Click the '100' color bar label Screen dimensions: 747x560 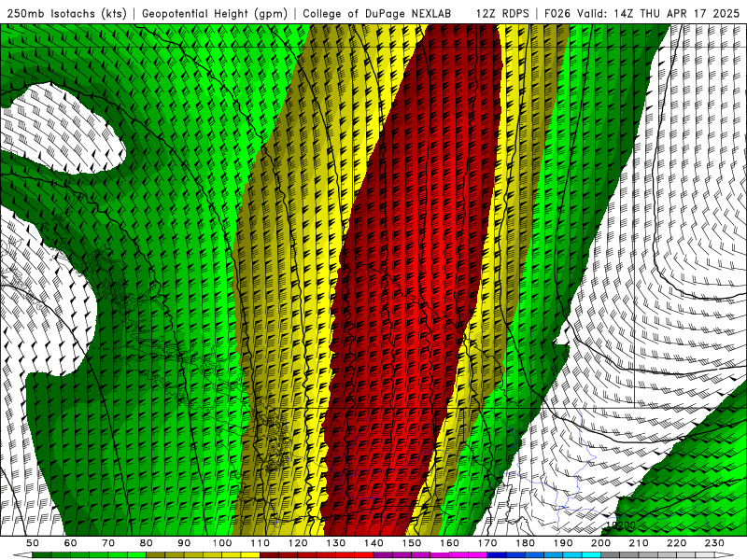[222, 543]
